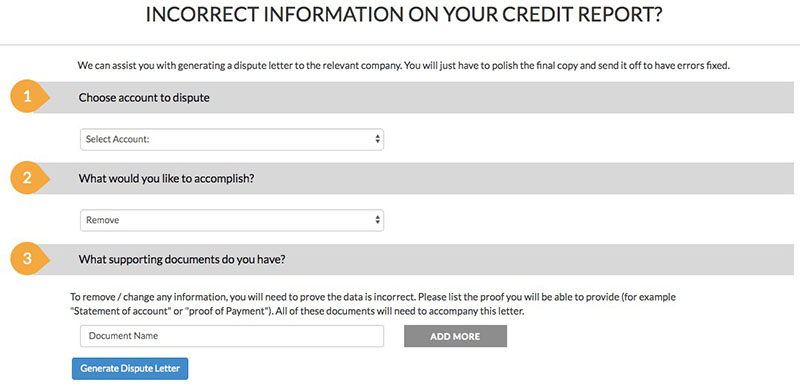Screen dimensions: 800x388
Task: Click the 'Incorrect Information on Your Credit Report?' title
Action: tap(404, 15)
